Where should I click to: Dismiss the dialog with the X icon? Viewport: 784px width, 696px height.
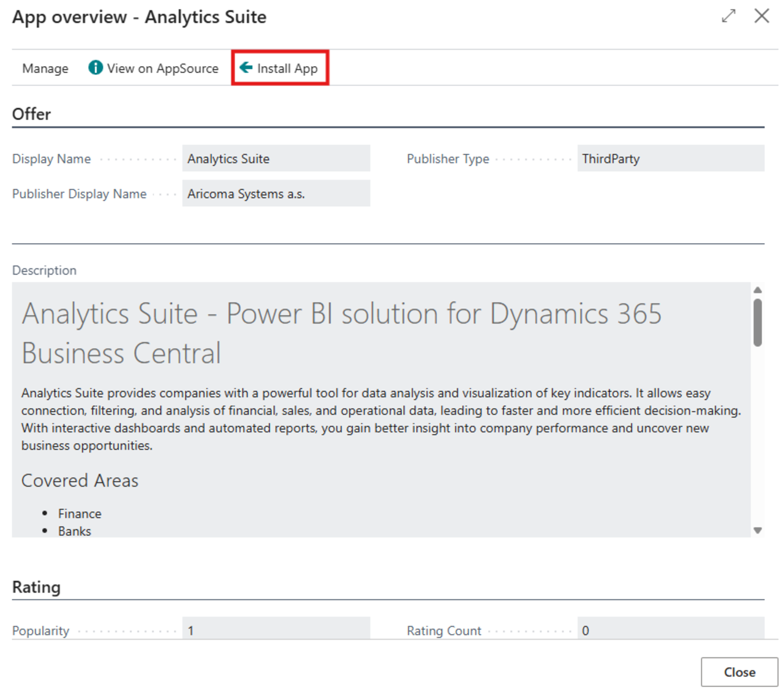(761, 17)
